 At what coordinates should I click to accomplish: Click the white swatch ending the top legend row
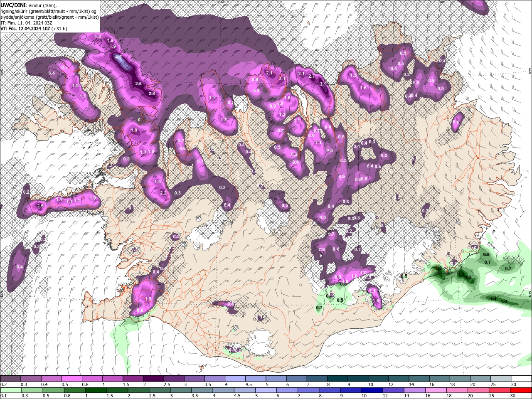521,379
